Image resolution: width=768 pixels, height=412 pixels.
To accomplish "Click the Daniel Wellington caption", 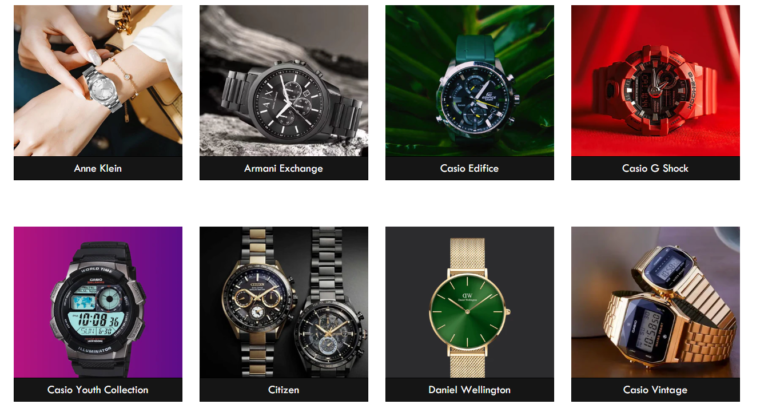I will click(x=469, y=390).
